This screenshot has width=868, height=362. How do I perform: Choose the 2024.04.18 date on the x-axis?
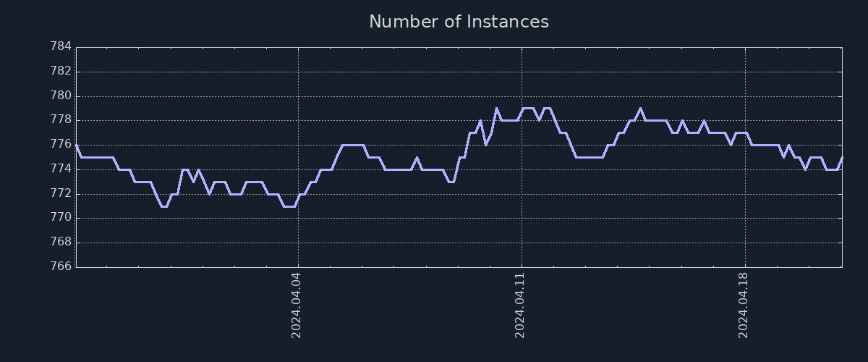pyautogui.click(x=744, y=305)
